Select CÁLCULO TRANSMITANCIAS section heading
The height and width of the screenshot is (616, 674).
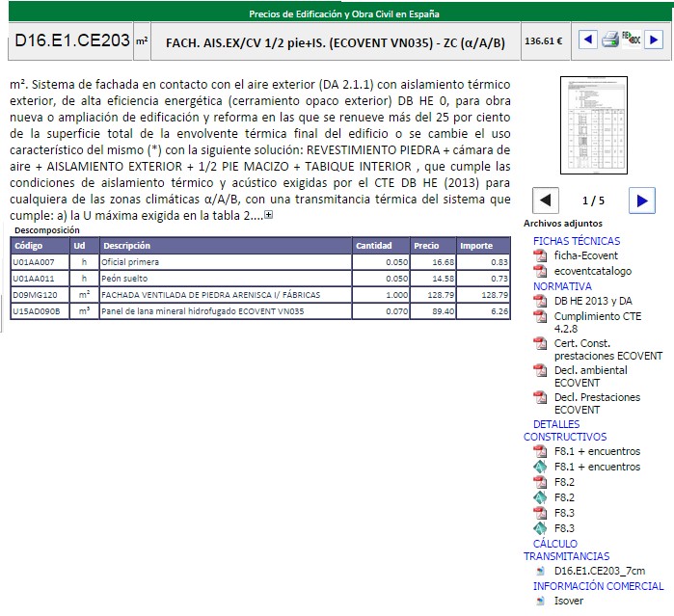566,550
